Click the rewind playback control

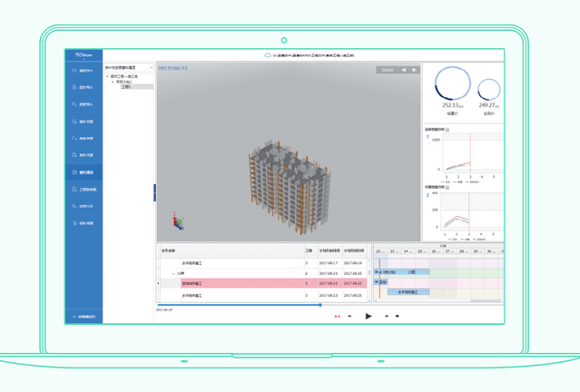click(x=349, y=316)
